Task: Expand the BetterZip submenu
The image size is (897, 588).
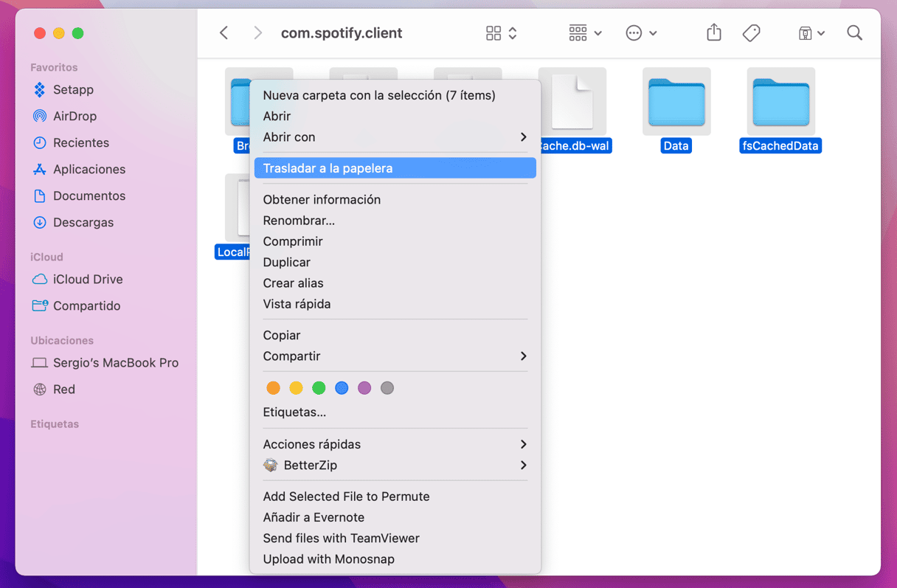Action: [x=395, y=465]
